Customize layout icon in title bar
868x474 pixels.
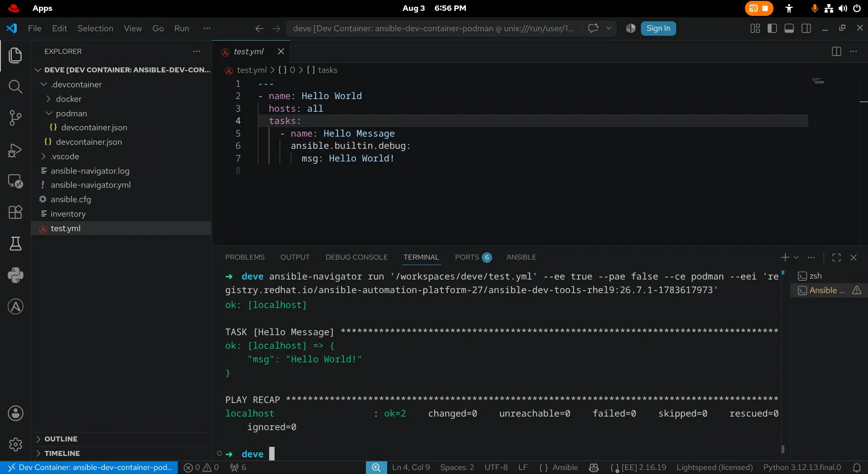tap(755, 28)
